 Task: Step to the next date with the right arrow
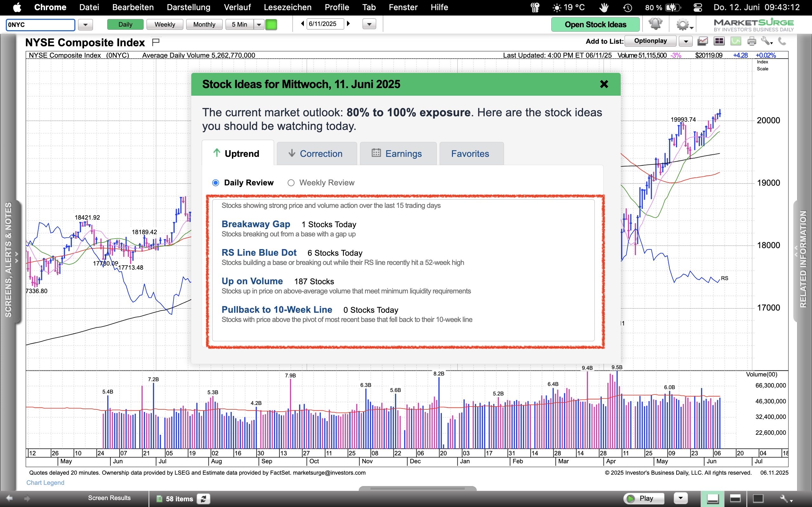(x=349, y=24)
